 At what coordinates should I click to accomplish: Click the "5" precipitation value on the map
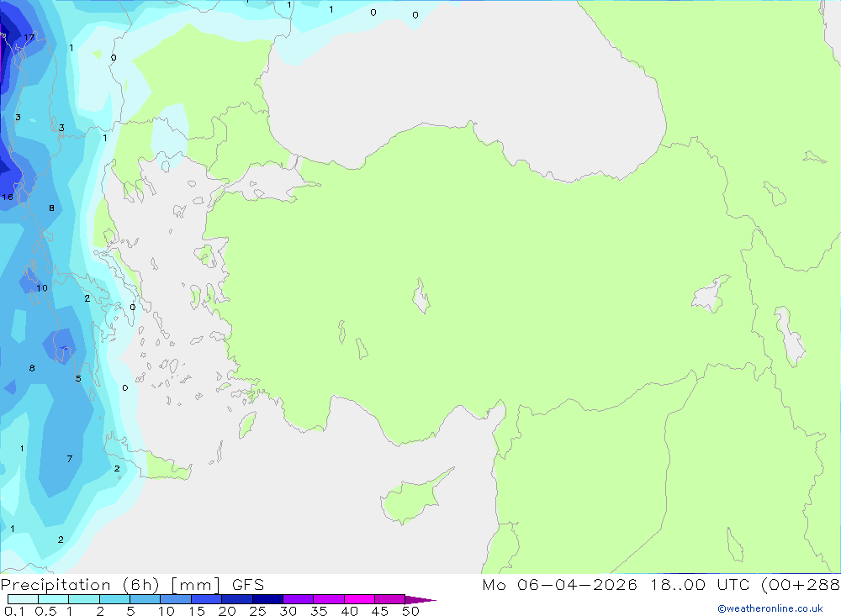(78, 378)
